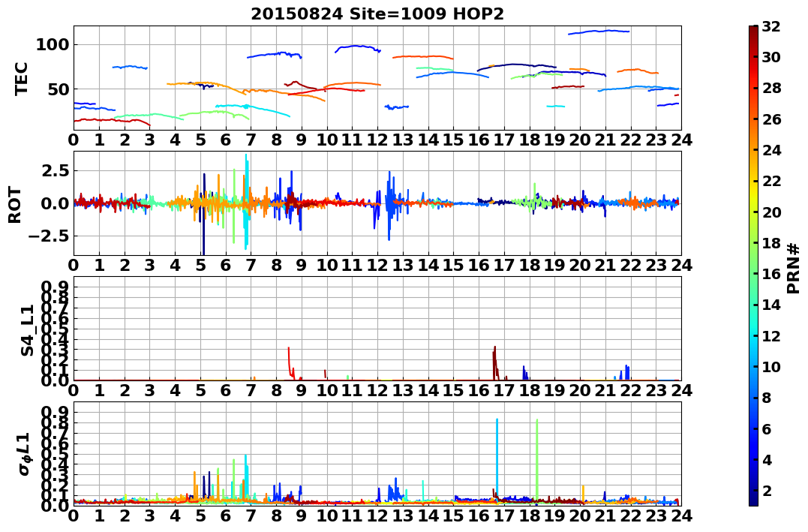
Task: Click the ROT y-axis label
Action: (15, 205)
